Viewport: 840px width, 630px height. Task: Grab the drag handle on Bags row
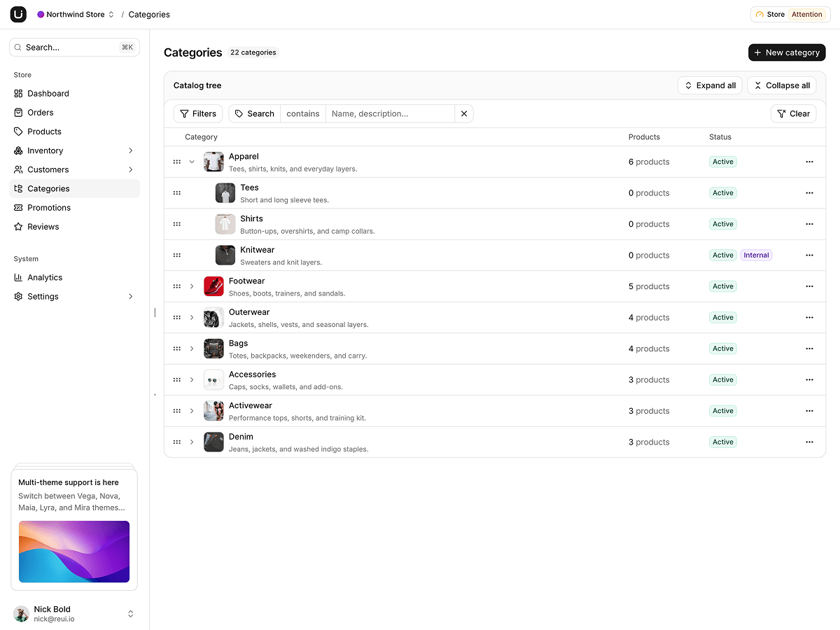coord(177,349)
